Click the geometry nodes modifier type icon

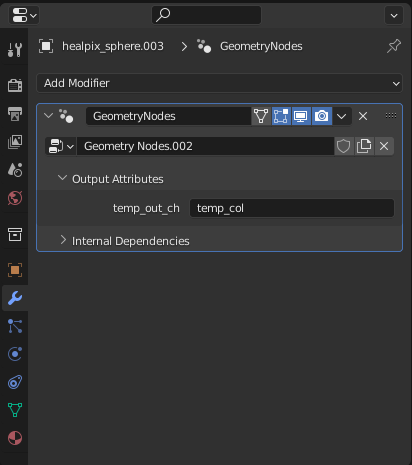coord(66,116)
